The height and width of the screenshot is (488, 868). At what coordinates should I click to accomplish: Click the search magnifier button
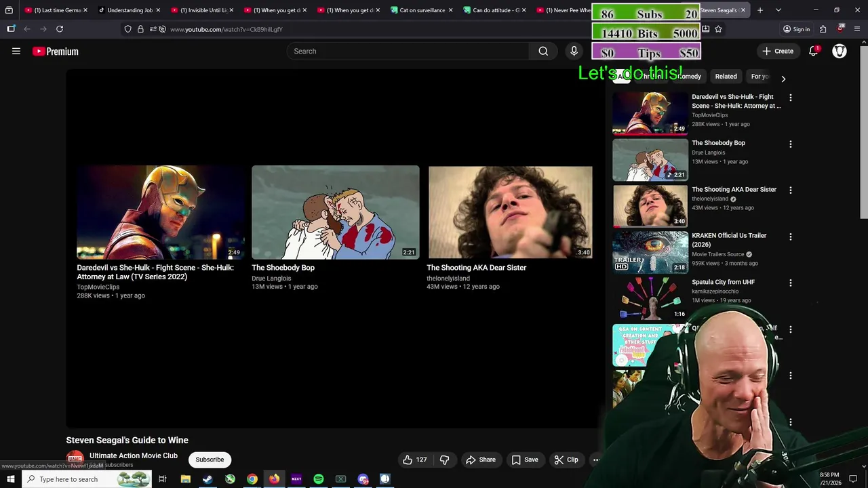tap(543, 52)
